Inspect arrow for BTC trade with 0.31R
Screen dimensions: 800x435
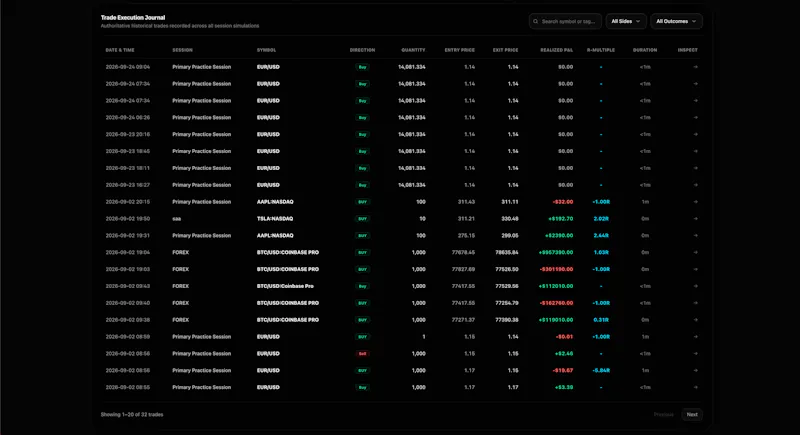coord(695,319)
